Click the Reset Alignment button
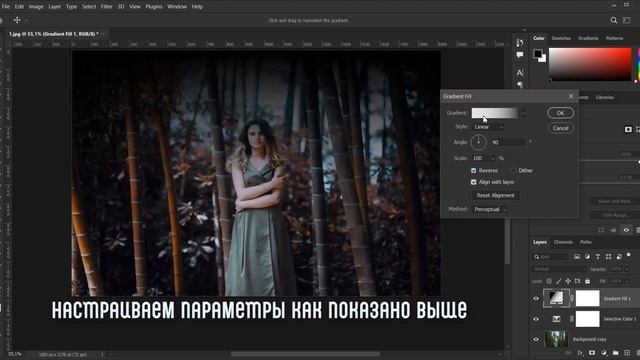Screen dimensions: 640x360 pos(496,196)
